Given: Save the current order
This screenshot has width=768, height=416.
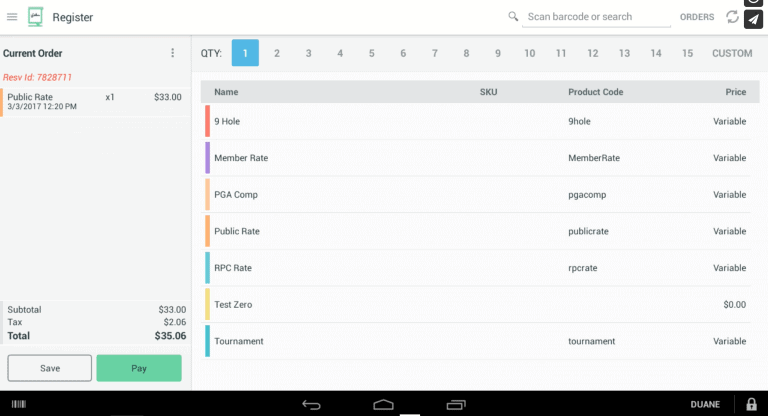Looking at the screenshot, I should (x=50, y=368).
